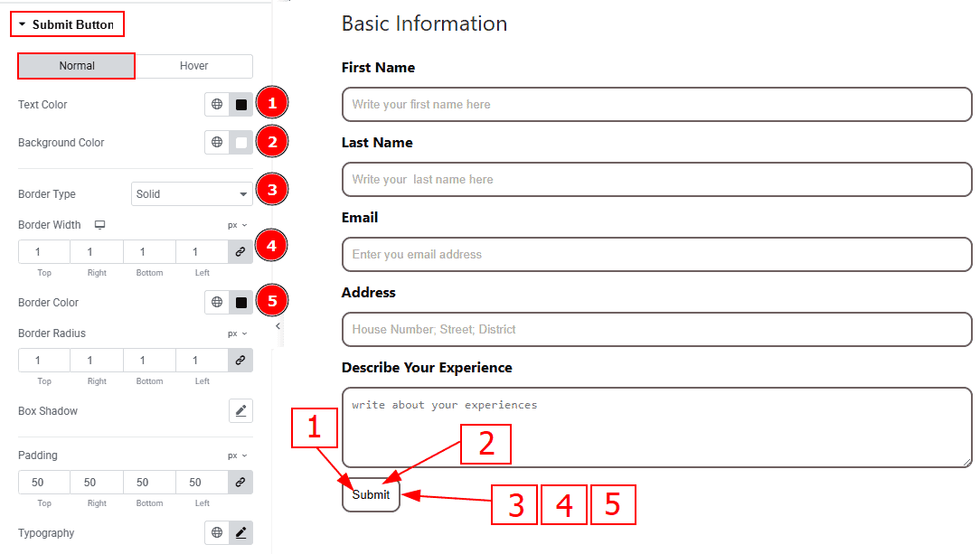Click Border Radius Left input
This screenshot has width=980, height=554.
point(202,361)
